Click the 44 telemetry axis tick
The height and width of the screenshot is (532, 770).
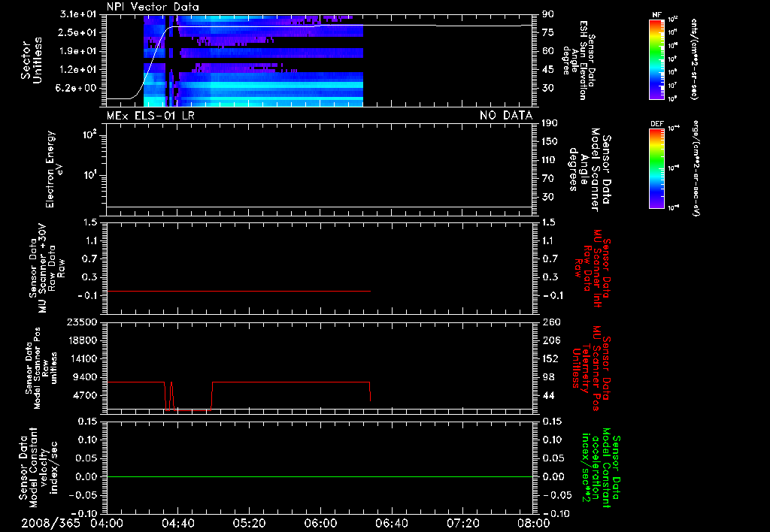[548, 395]
